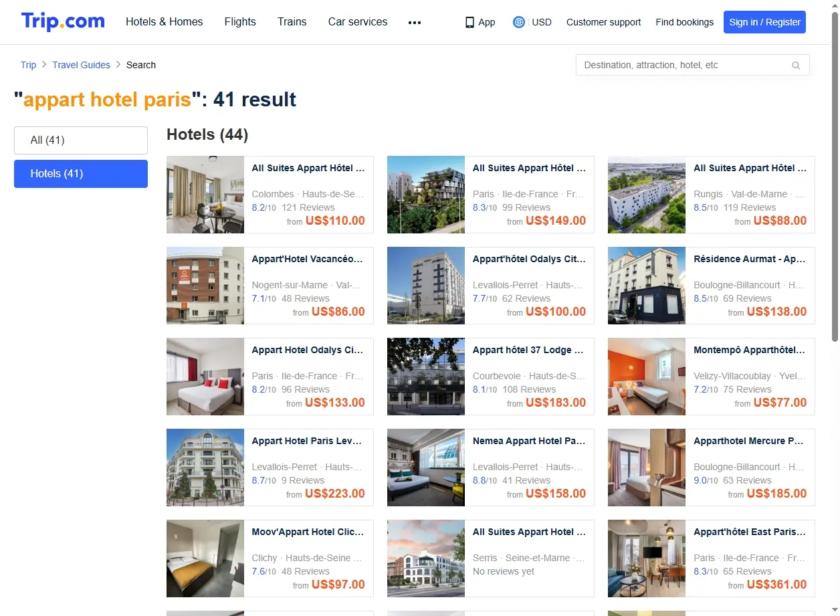Select the Hotels (41) filter tab
The width and height of the screenshot is (840, 616).
(81, 174)
